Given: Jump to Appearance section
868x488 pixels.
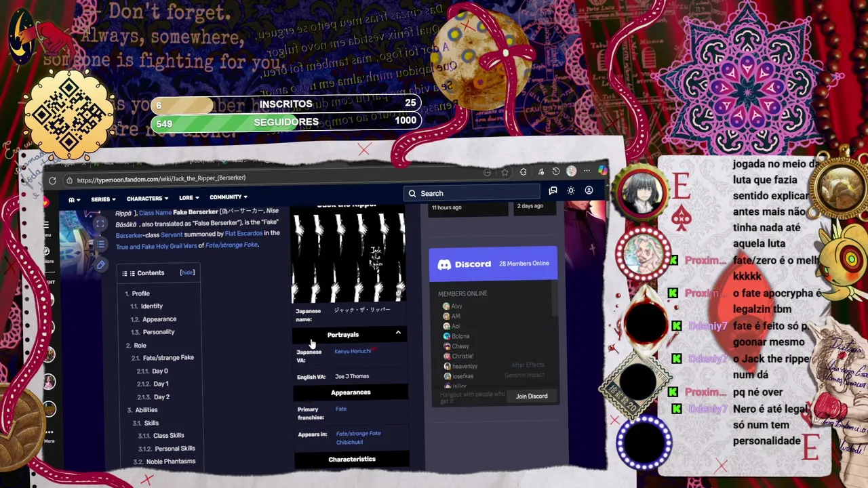Looking at the screenshot, I should 159,319.
